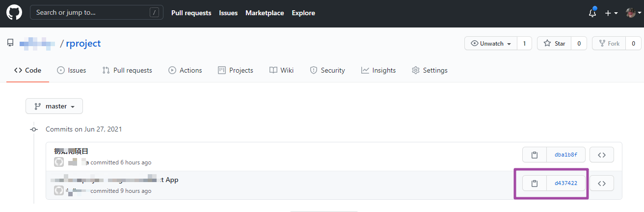The width and height of the screenshot is (644, 212).
Task: Open commit d437422
Action: pyautogui.click(x=566, y=184)
